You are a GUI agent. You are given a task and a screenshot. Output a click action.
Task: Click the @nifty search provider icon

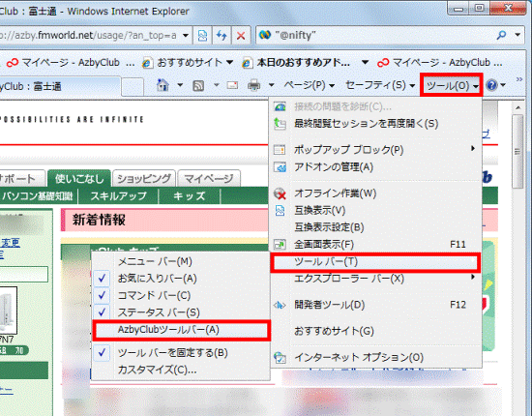click(265, 35)
